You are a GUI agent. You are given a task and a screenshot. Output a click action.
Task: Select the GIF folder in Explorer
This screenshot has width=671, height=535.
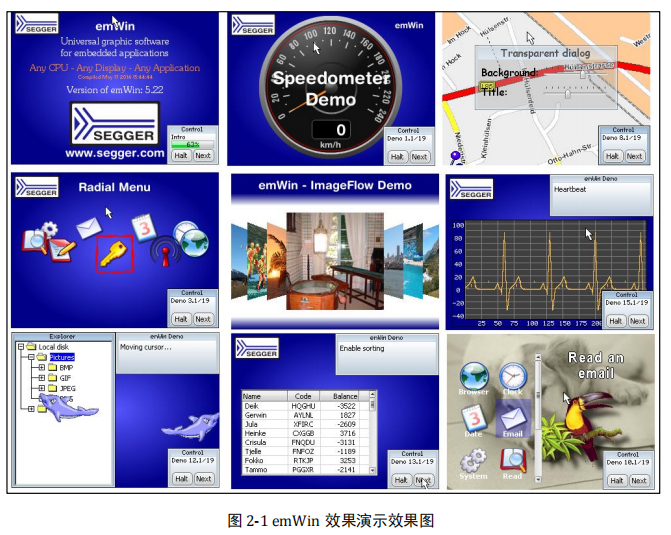pos(59,378)
